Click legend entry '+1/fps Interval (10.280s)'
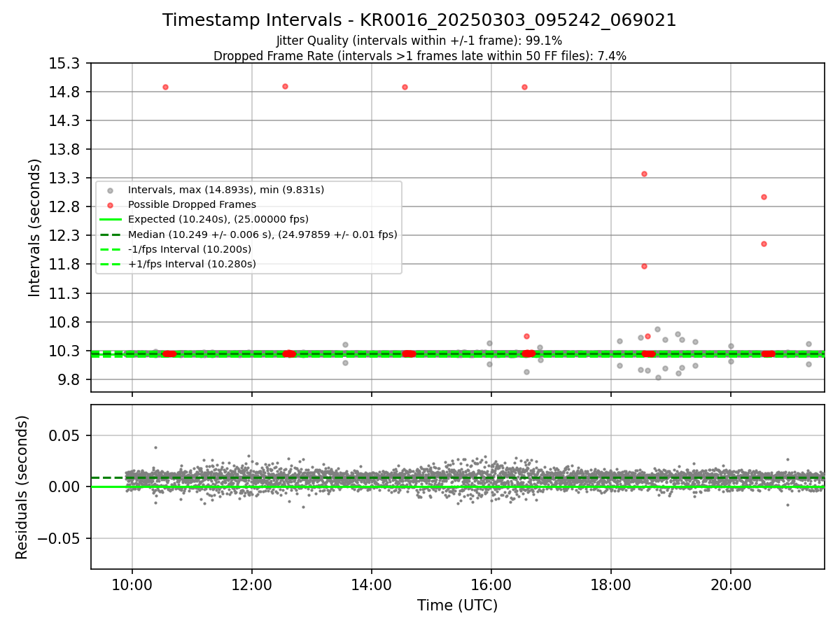This screenshot has height=630, width=840. pos(192,264)
